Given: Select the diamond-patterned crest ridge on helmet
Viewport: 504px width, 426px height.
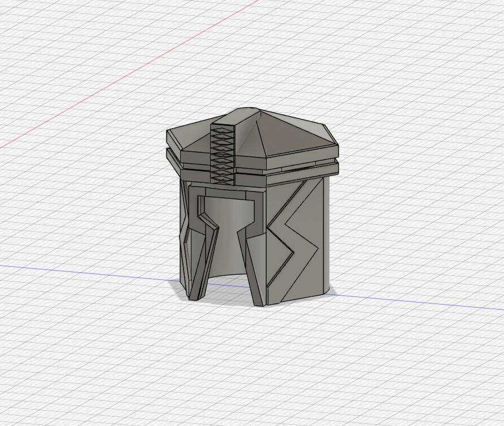Looking at the screenshot, I should tap(223, 155).
